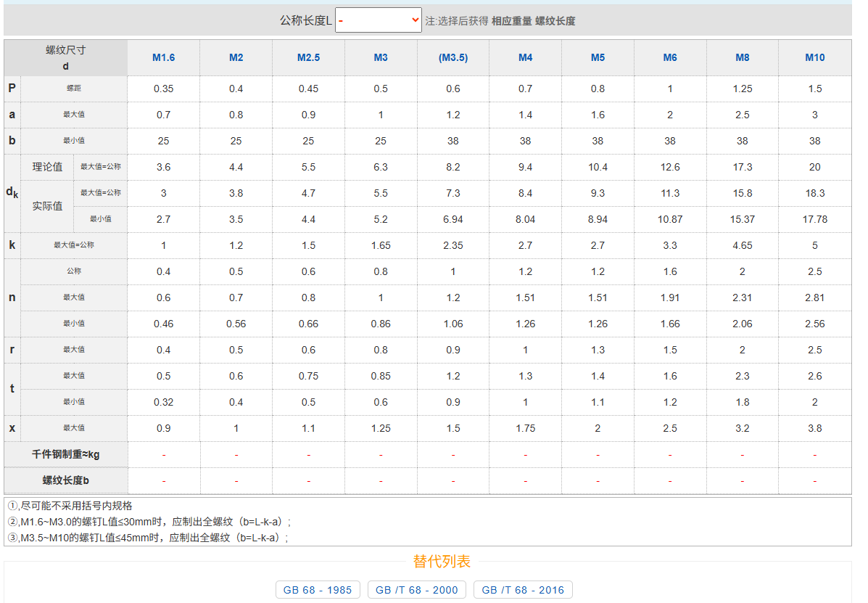Select the M6 thread size header
The width and height of the screenshot is (868, 603).
670,57
